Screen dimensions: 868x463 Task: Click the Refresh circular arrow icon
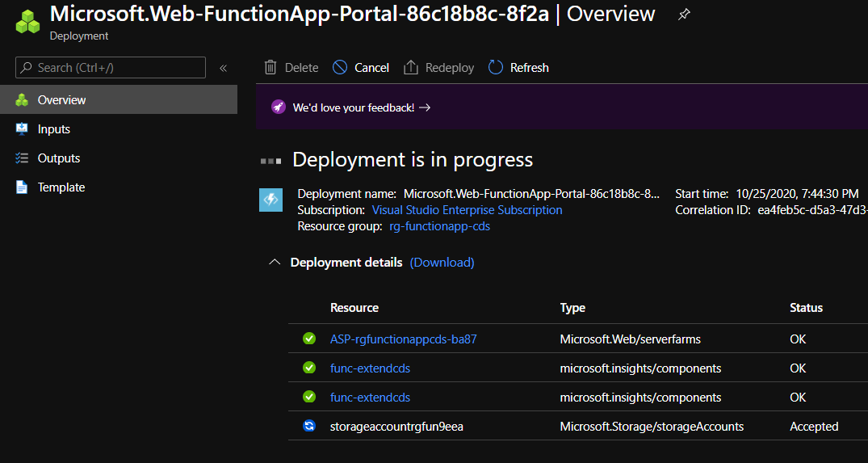[496, 68]
